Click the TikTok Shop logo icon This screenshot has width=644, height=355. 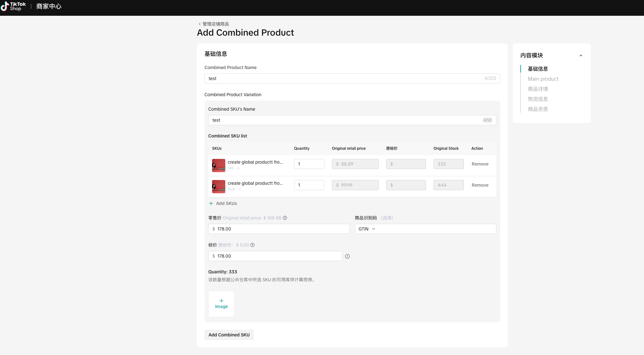pos(5,6)
